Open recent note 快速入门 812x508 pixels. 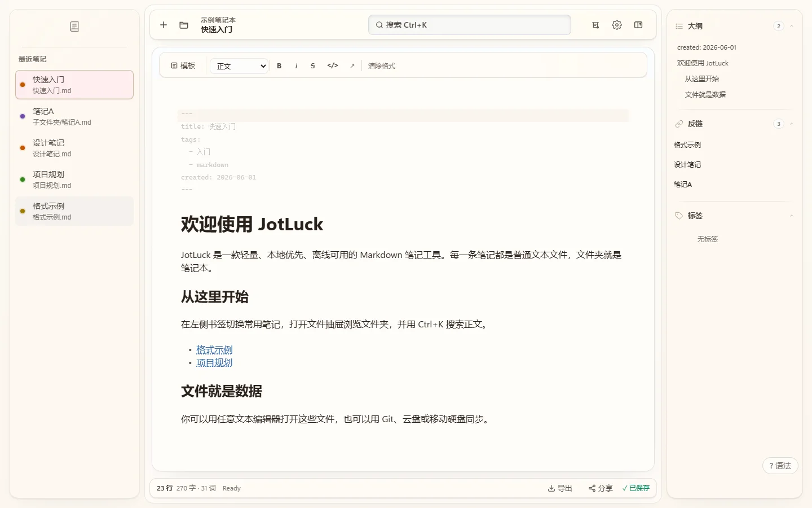click(74, 85)
